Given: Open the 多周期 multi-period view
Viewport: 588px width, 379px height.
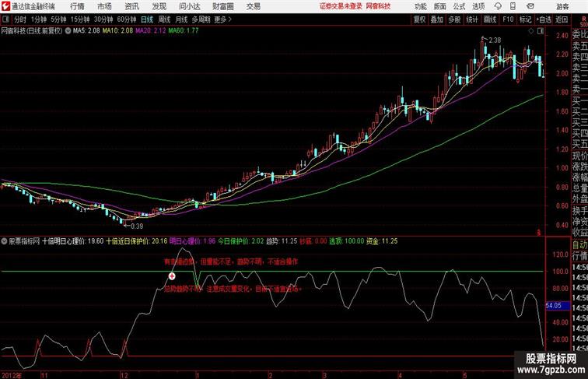Looking at the screenshot, I should (201, 19).
